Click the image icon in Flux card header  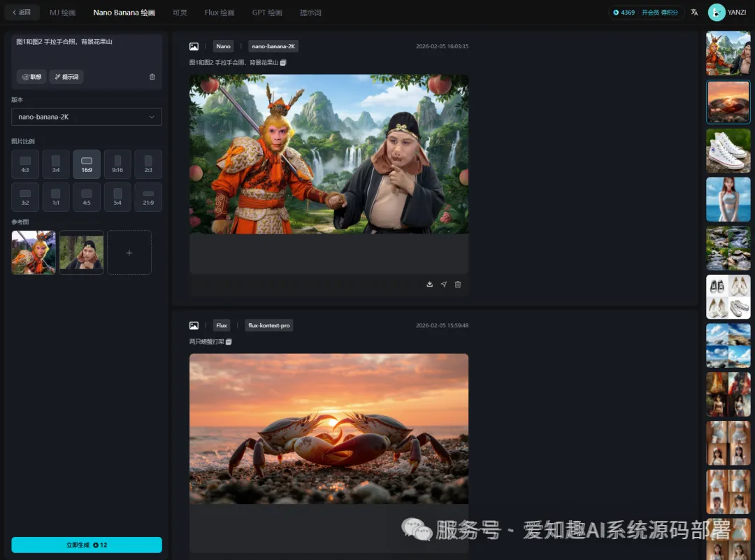194,326
